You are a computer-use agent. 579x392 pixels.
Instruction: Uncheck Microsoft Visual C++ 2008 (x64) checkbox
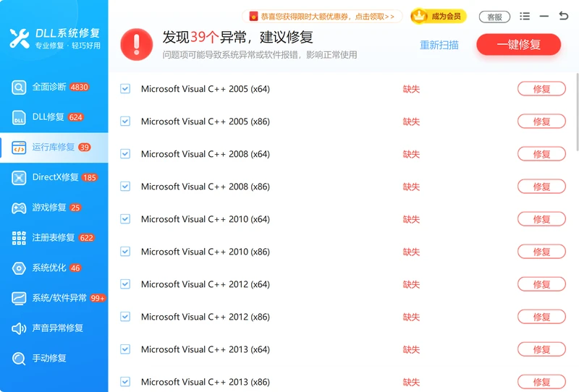(x=125, y=153)
